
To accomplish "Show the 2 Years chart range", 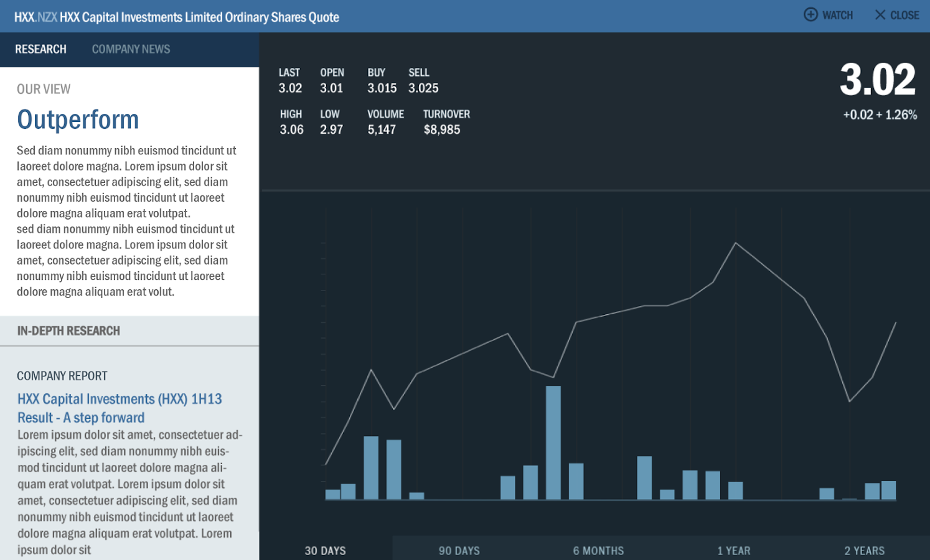I will coord(864,551).
